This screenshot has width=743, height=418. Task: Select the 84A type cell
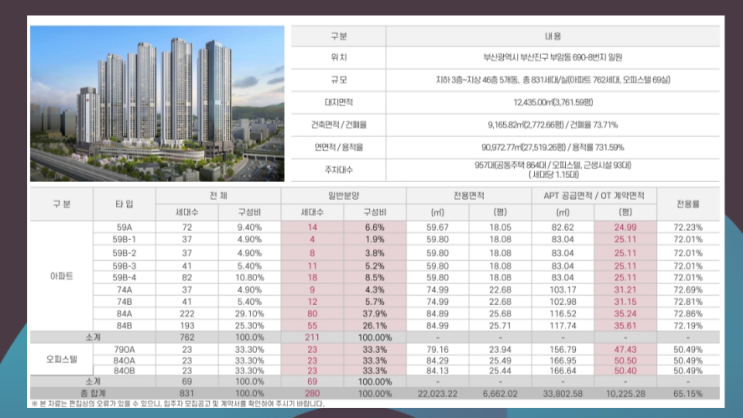click(x=124, y=314)
